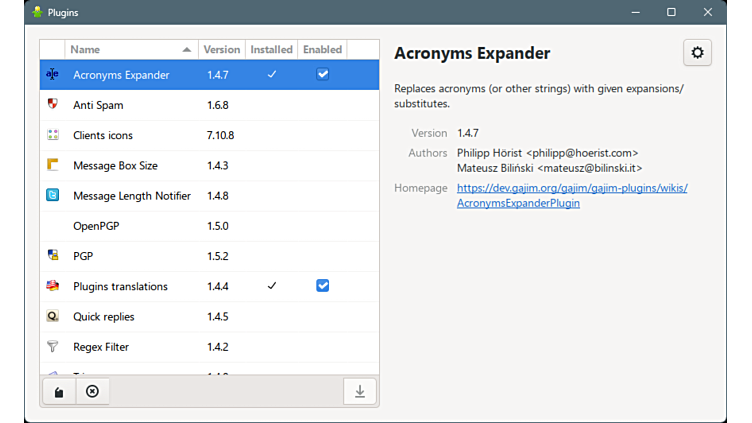Uncheck the Plugins translations enabled checkbox
The height and width of the screenshot is (423, 752).
322,286
